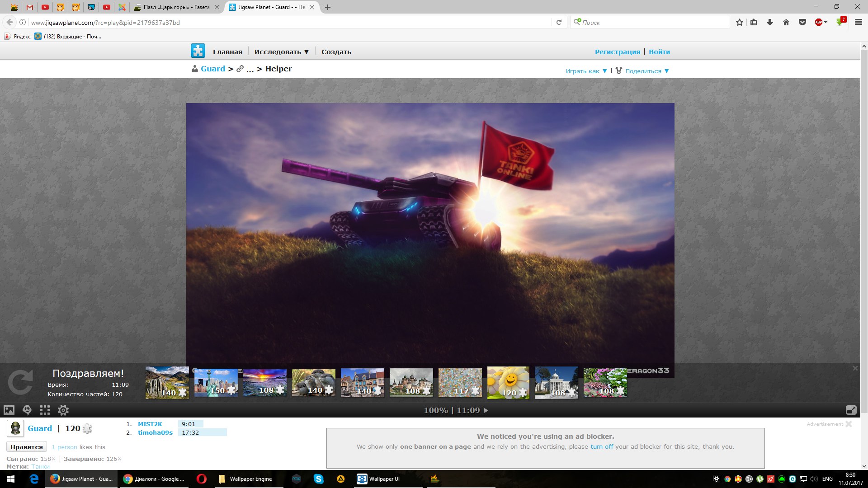Open the puzzle settings gear
868x488 pixels.
point(63,410)
